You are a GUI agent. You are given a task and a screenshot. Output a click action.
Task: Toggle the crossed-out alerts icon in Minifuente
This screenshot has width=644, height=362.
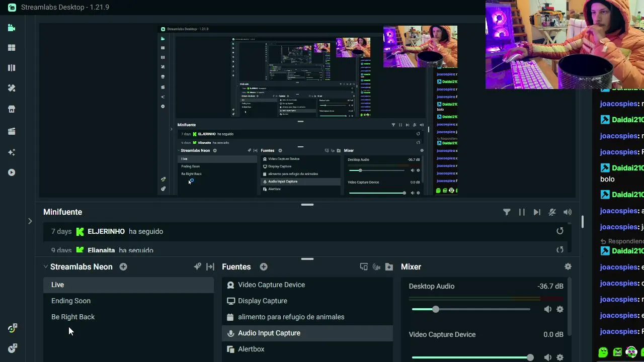(x=552, y=212)
